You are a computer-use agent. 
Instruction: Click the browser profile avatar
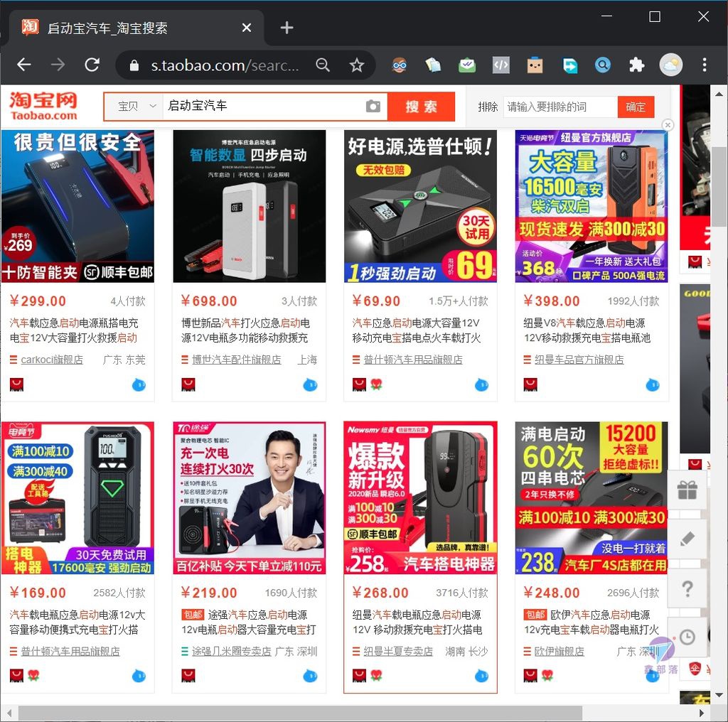click(x=671, y=65)
